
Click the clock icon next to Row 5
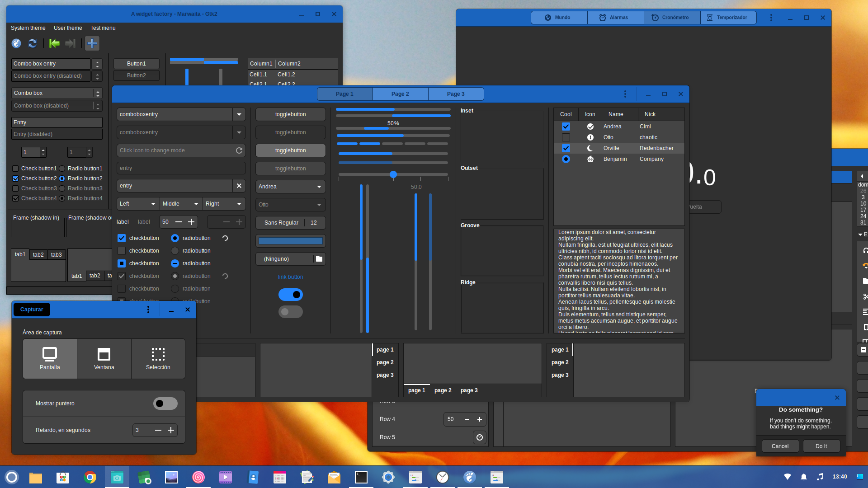480,437
